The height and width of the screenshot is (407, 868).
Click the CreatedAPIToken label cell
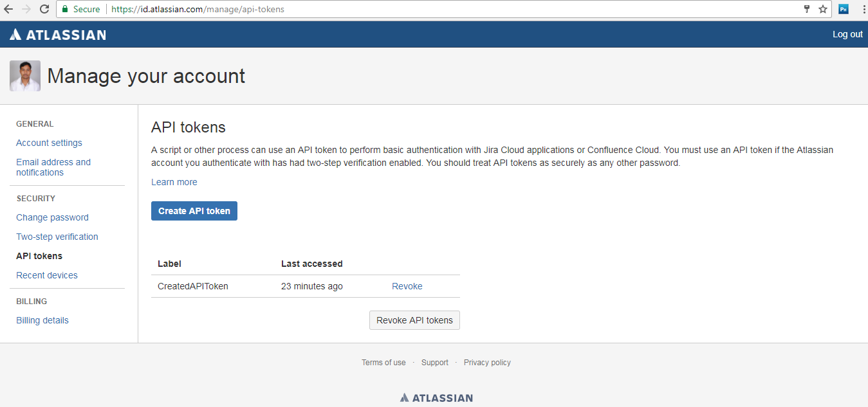pos(193,286)
